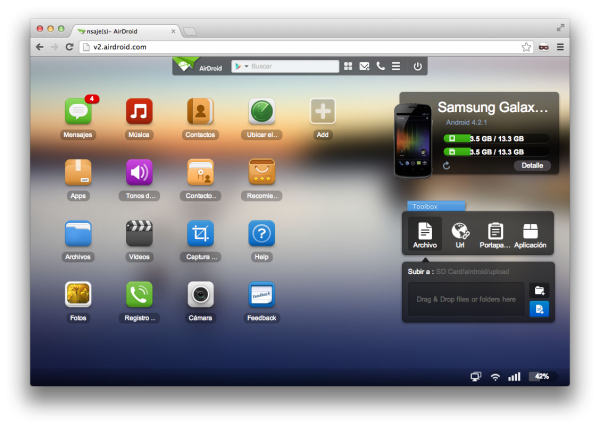Open the Tonos d... ringtones icon
Image resolution: width=600 pixels, height=428 pixels.
(139, 172)
